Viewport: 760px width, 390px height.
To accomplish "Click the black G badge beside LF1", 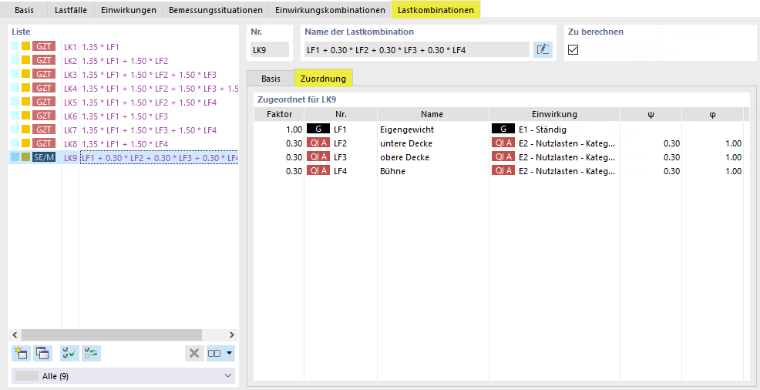I will (x=318, y=129).
